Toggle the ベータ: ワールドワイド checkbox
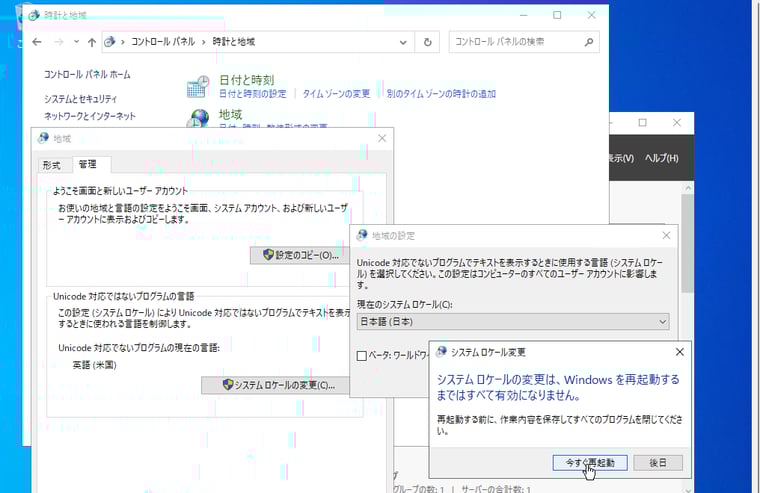 point(362,356)
